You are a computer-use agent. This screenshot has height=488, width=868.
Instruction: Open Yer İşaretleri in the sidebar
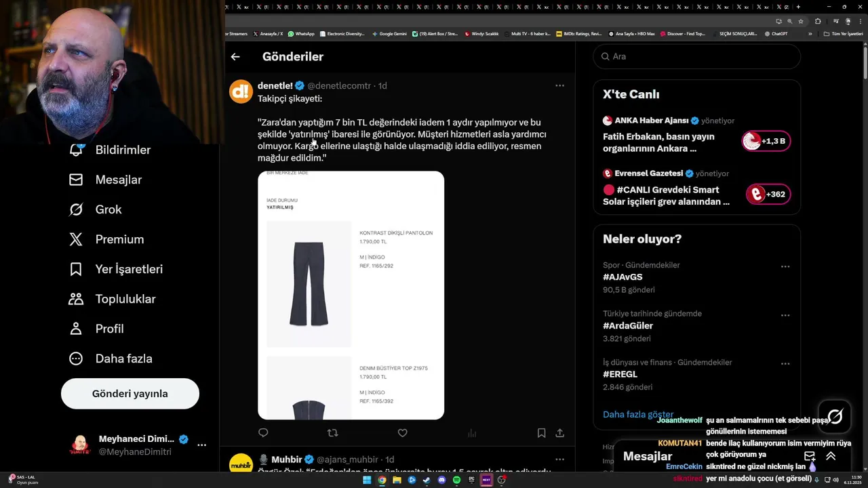(x=115, y=269)
